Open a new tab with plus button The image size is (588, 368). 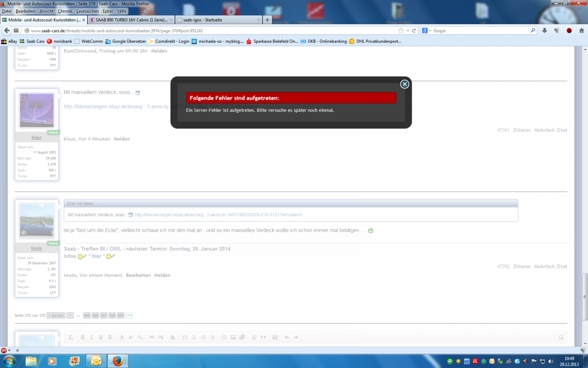(x=267, y=20)
